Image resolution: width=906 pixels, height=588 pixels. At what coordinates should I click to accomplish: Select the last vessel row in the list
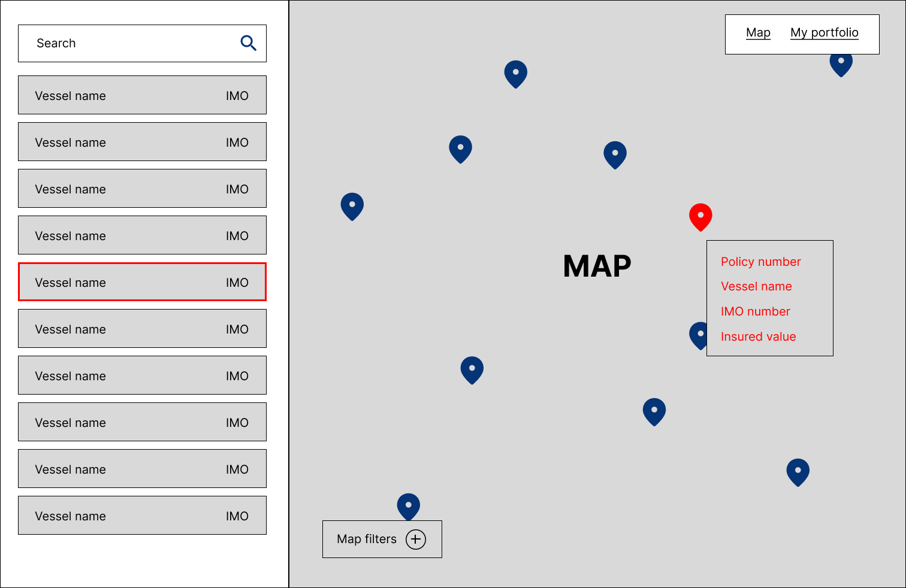142,516
